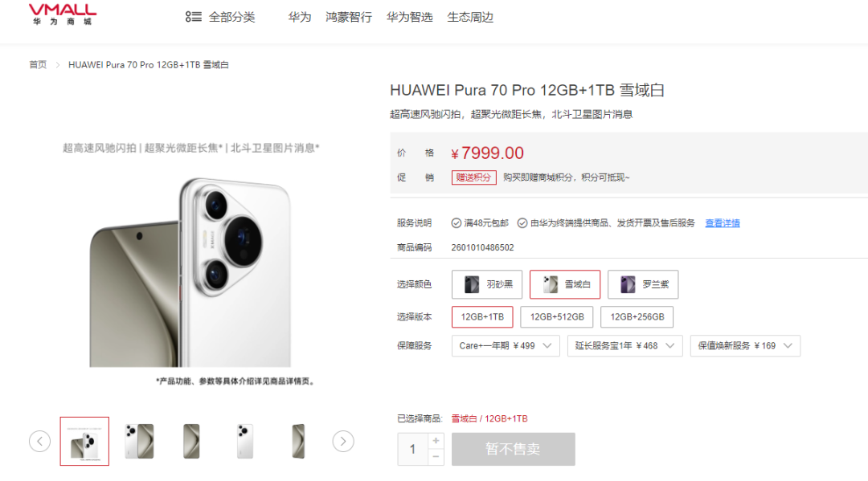Choose the 羽砂黑 color option

click(x=487, y=284)
